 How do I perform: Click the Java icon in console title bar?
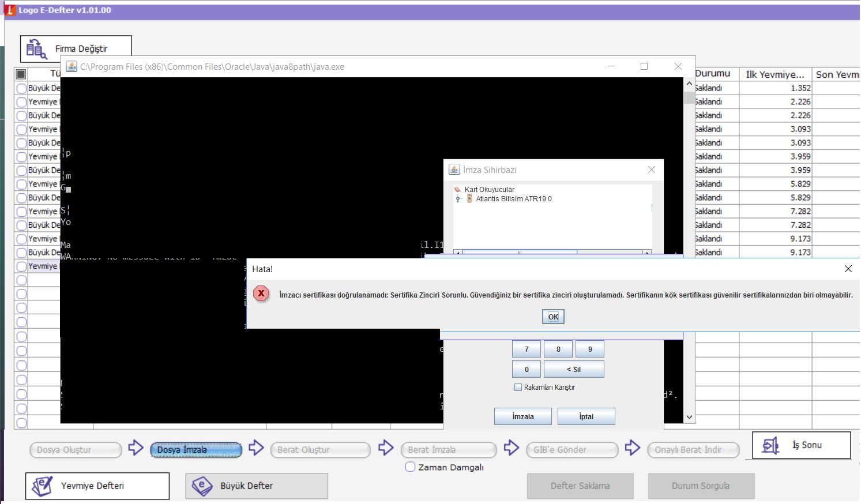coord(72,66)
